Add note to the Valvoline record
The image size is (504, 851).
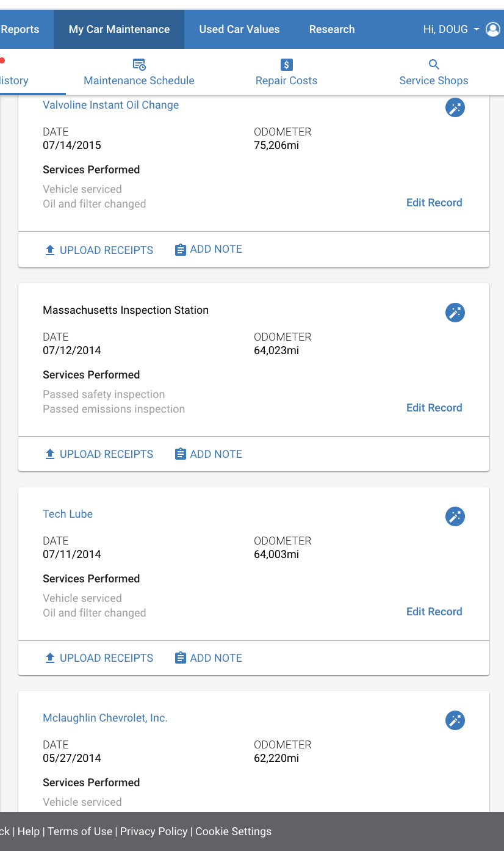[209, 249]
